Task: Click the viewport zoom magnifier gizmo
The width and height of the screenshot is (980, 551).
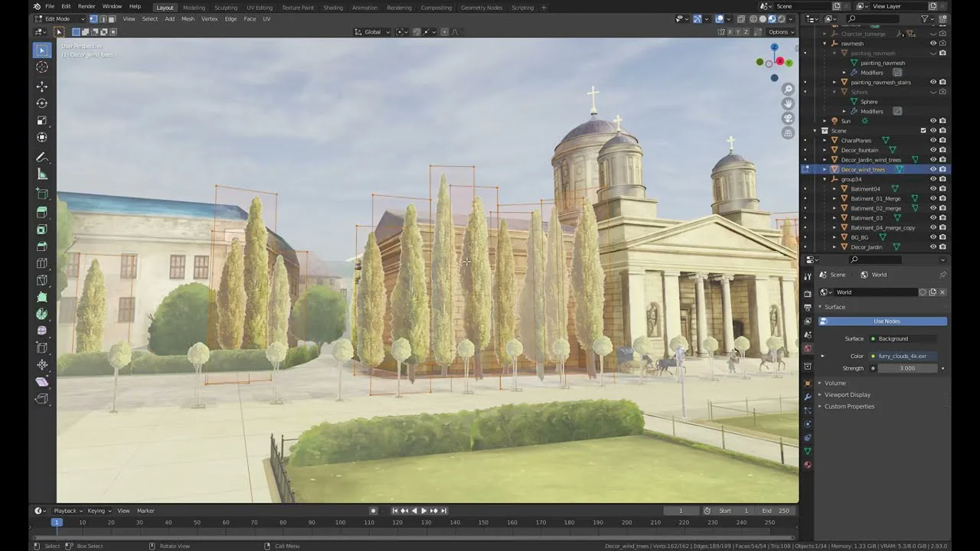Action: pos(788,90)
